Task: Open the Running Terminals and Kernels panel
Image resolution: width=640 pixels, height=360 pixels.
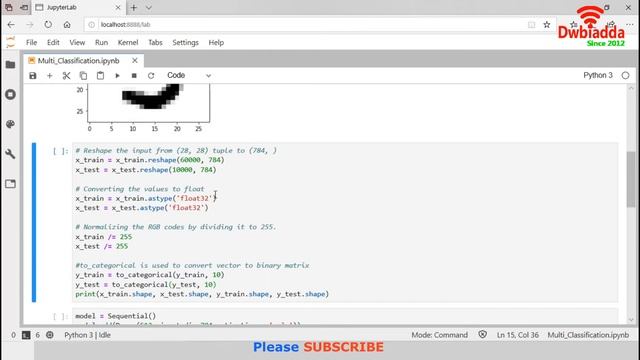Action: coord(11,94)
